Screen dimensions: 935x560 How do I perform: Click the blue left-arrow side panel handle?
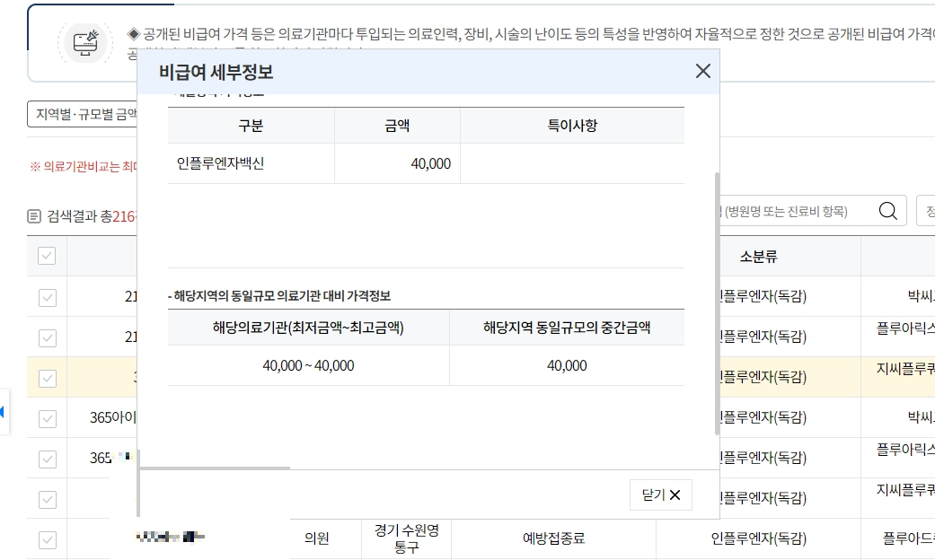[3, 412]
